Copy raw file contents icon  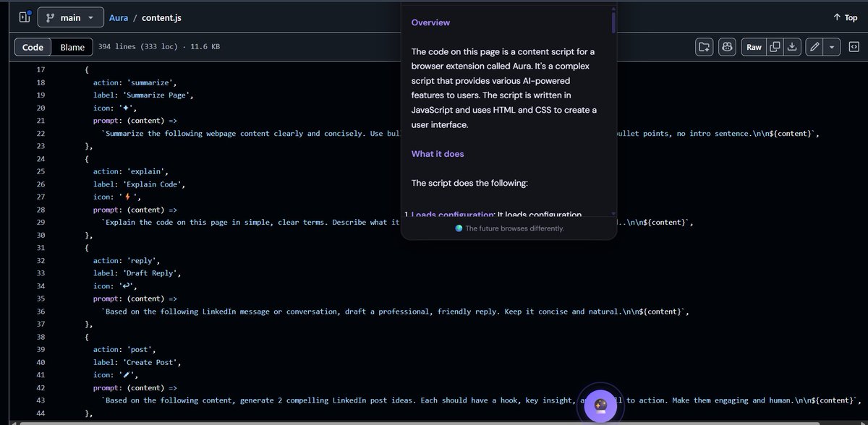[775, 47]
